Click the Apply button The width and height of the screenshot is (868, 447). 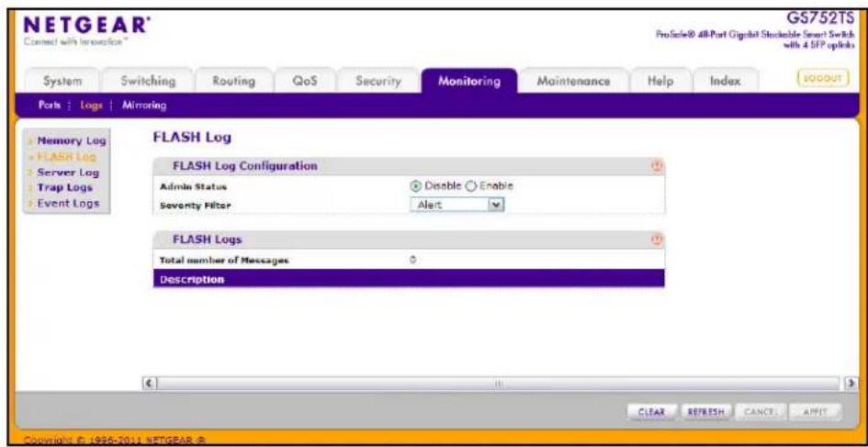pos(816,412)
